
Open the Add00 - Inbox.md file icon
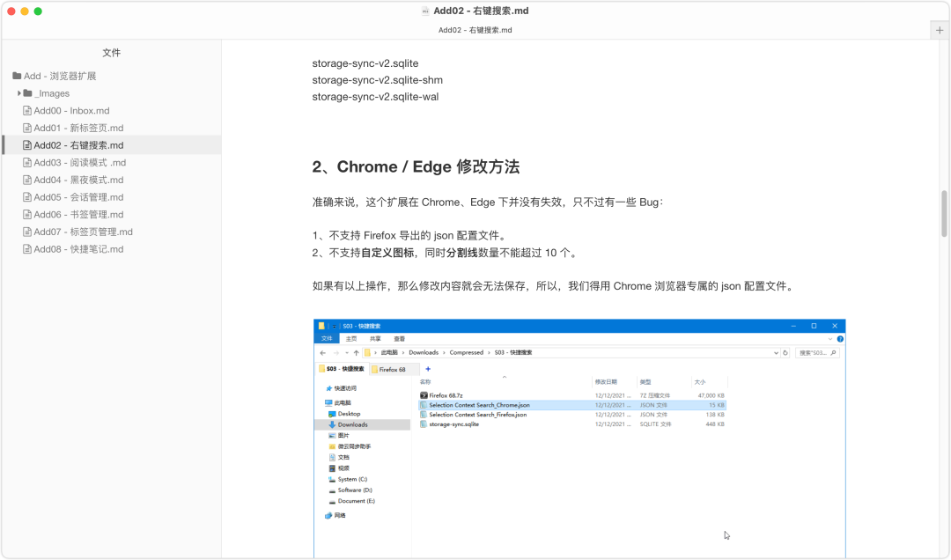pos(26,110)
